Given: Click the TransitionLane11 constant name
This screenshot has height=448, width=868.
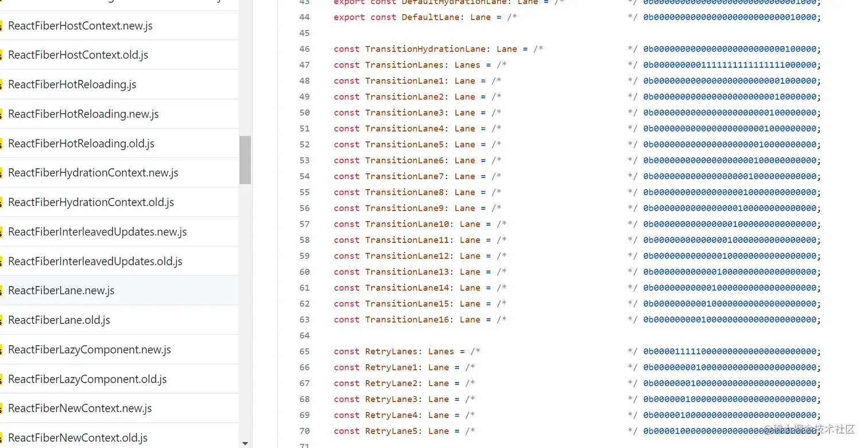Looking at the screenshot, I should click(x=407, y=240).
